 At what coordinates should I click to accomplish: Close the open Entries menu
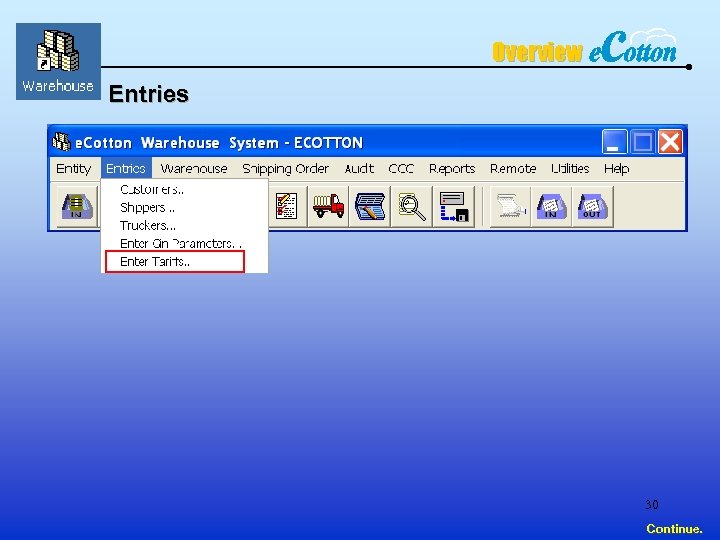(x=126, y=169)
